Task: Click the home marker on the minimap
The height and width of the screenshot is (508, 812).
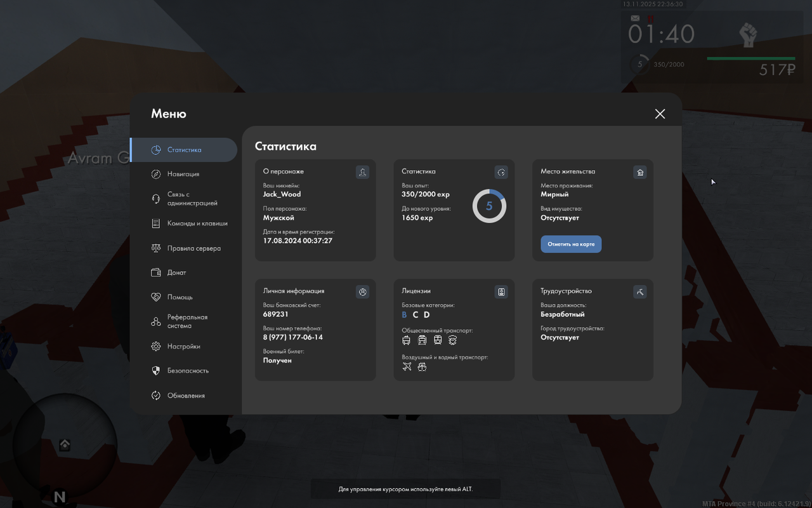Action: point(65,445)
